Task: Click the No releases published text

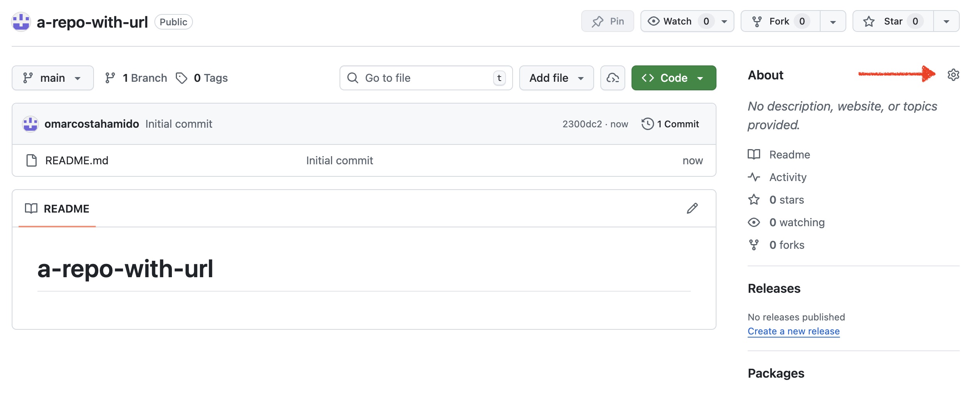Action: 796,317
